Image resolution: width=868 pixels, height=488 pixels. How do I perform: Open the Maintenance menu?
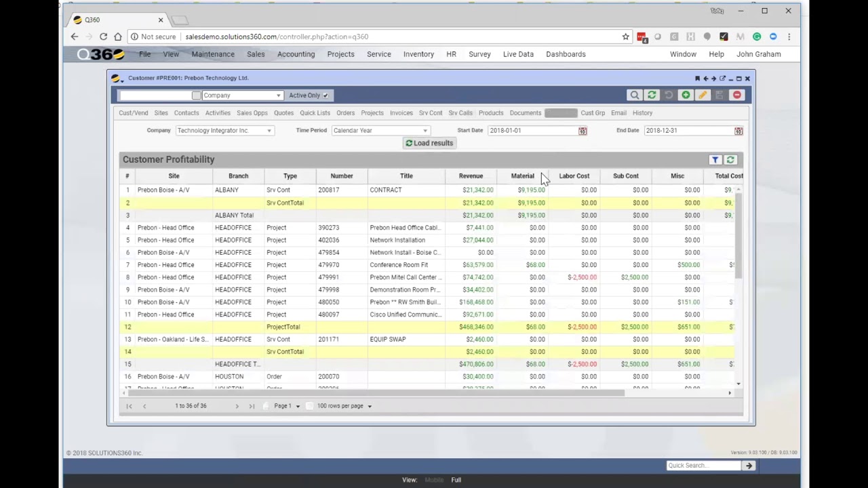(x=213, y=54)
